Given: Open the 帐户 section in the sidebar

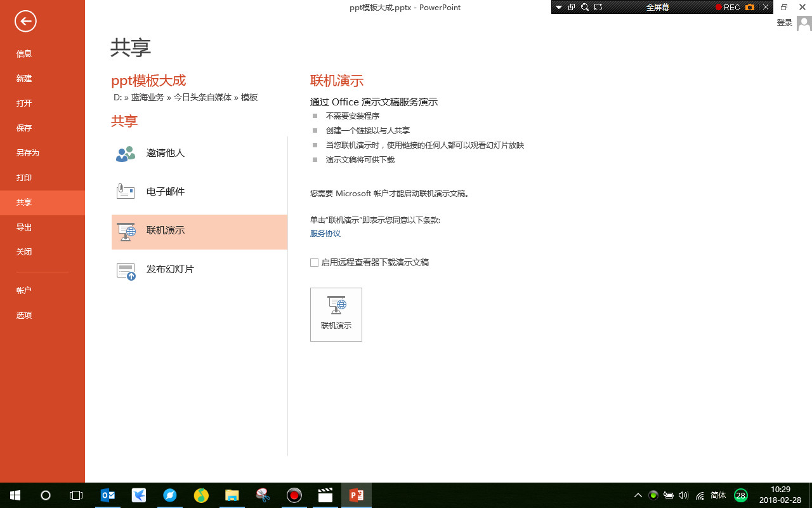Looking at the screenshot, I should [23, 290].
